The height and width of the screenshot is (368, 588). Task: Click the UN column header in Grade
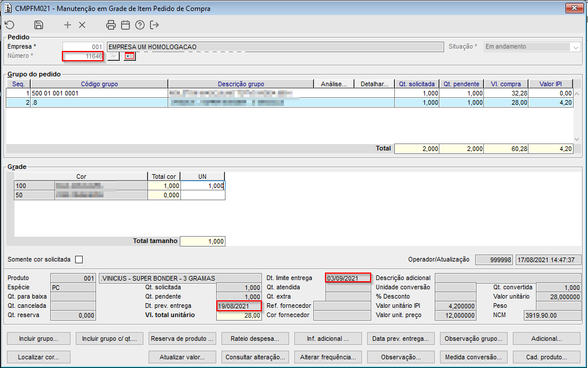pyautogui.click(x=202, y=176)
